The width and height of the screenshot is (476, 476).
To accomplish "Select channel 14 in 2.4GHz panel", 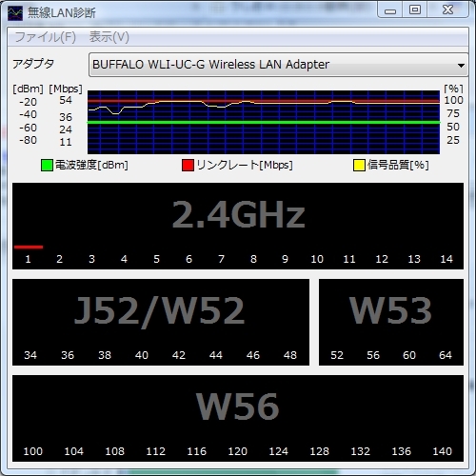I will [446, 259].
